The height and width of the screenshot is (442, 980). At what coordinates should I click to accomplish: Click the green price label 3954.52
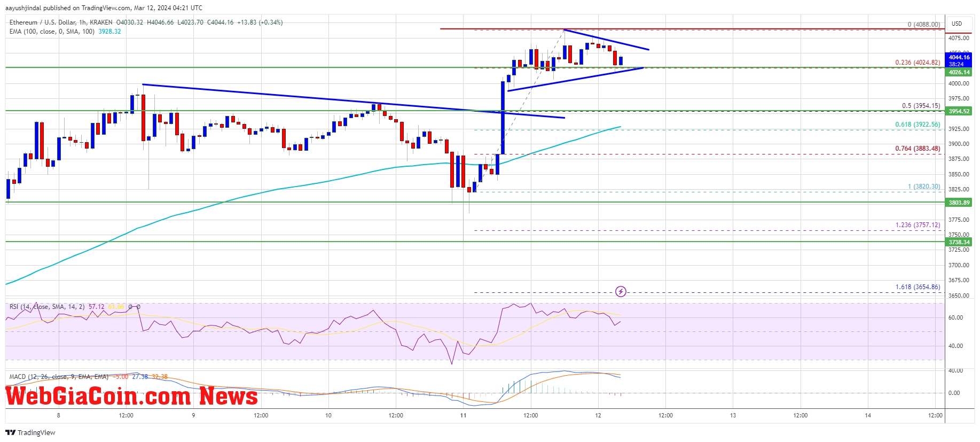[959, 111]
